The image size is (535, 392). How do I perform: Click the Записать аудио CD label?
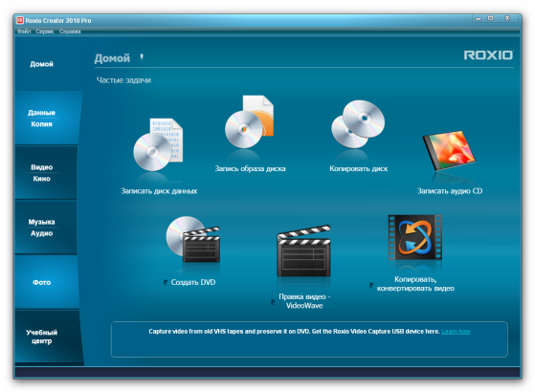pos(450,191)
